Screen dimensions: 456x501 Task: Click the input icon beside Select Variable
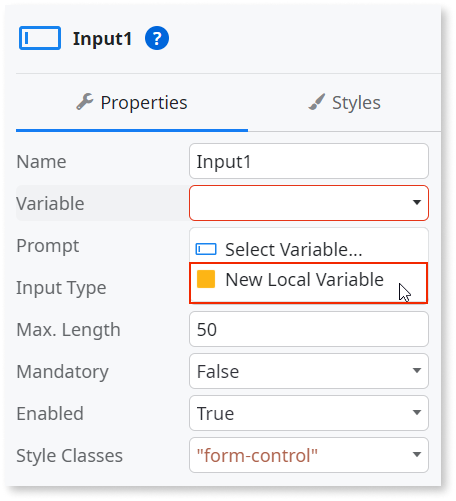[206, 249]
